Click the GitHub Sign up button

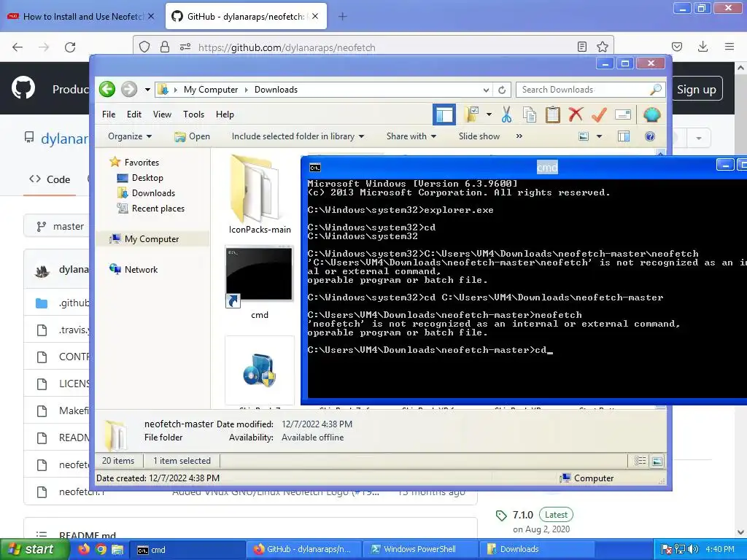(x=697, y=89)
